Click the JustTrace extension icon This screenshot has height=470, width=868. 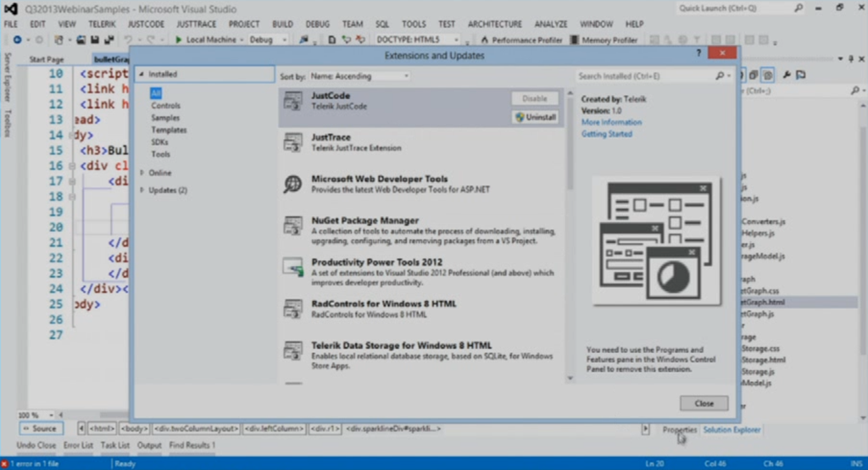coord(292,142)
